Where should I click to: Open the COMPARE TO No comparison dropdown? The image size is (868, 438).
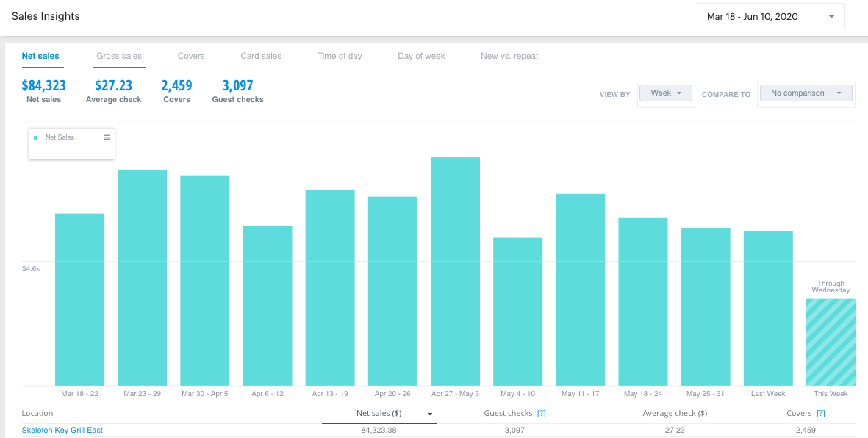click(x=806, y=93)
